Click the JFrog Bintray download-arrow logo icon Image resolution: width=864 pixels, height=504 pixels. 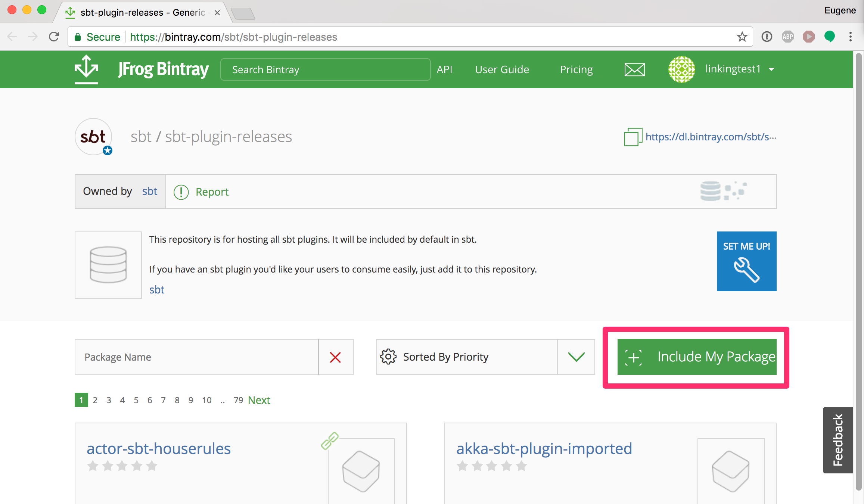pyautogui.click(x=86, y=69)
